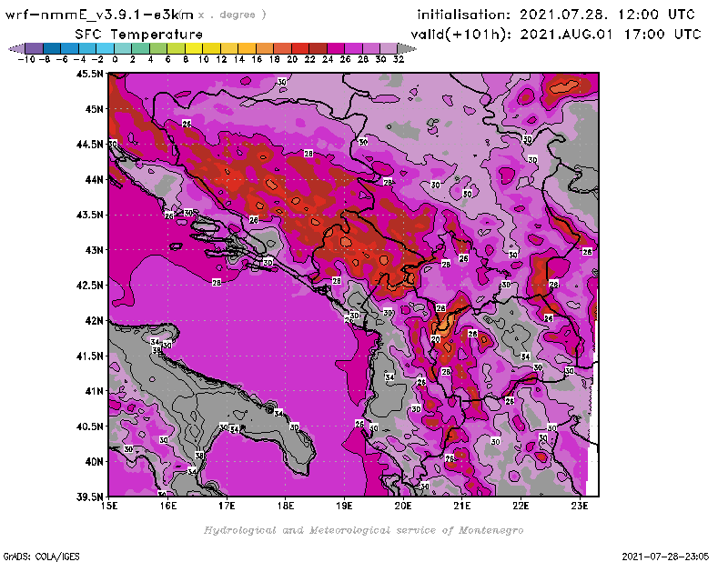Click the orange swatch between 14 and 16
The height and width of the screenshot is (562, 728).
[247, 48]
